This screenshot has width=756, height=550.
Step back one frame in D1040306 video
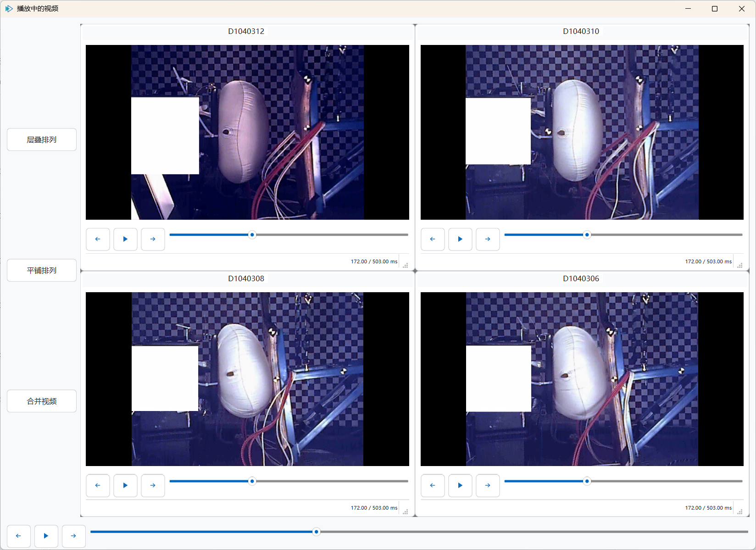point(433,485)
